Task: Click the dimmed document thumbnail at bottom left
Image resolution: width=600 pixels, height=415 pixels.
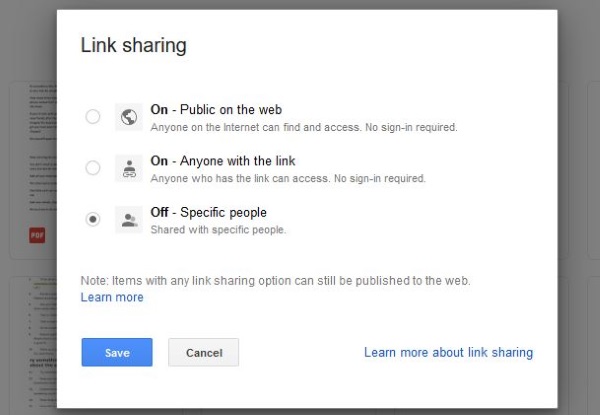Action: pyautogui.click(x=30, y=340)
